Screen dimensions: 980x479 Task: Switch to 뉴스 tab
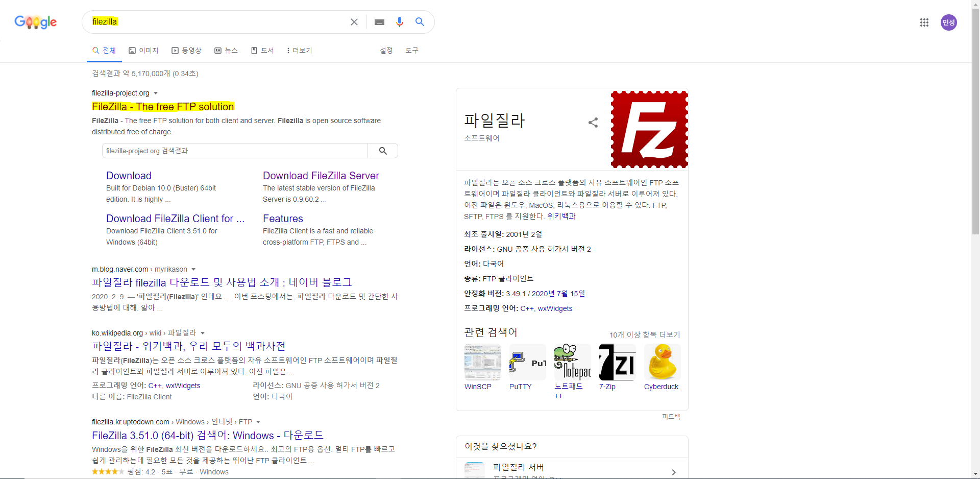click(x=226, y=51)
